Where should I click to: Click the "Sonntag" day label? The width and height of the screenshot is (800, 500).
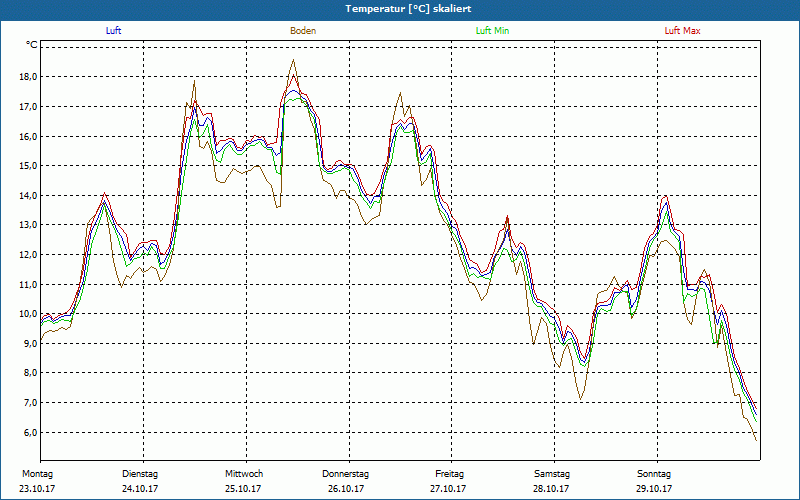654,474
